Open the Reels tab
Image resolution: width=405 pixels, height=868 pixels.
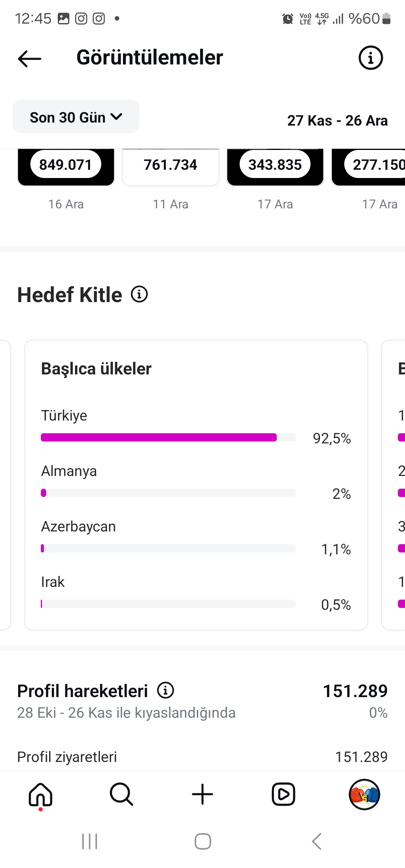pos(283,794)
